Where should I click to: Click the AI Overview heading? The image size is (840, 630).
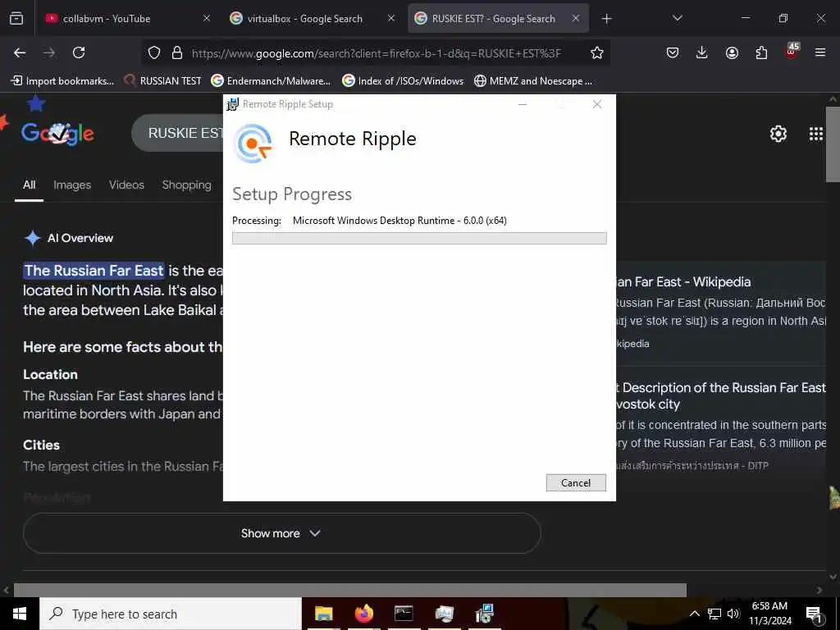point(80,238)
